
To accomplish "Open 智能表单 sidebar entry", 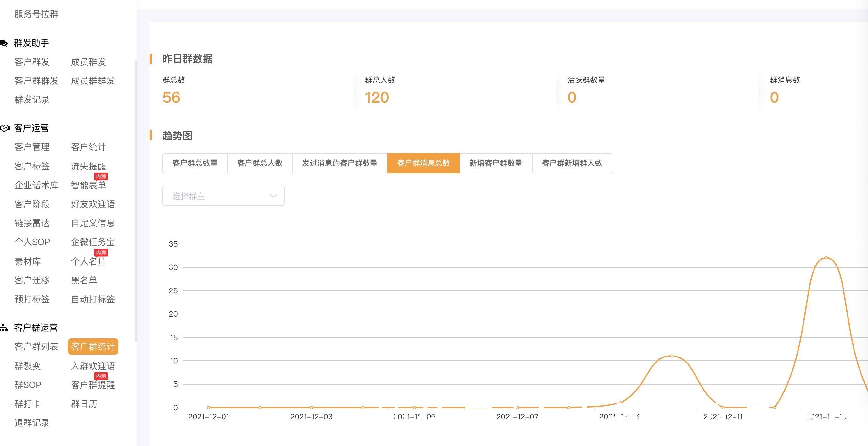I will pos(89,185).
